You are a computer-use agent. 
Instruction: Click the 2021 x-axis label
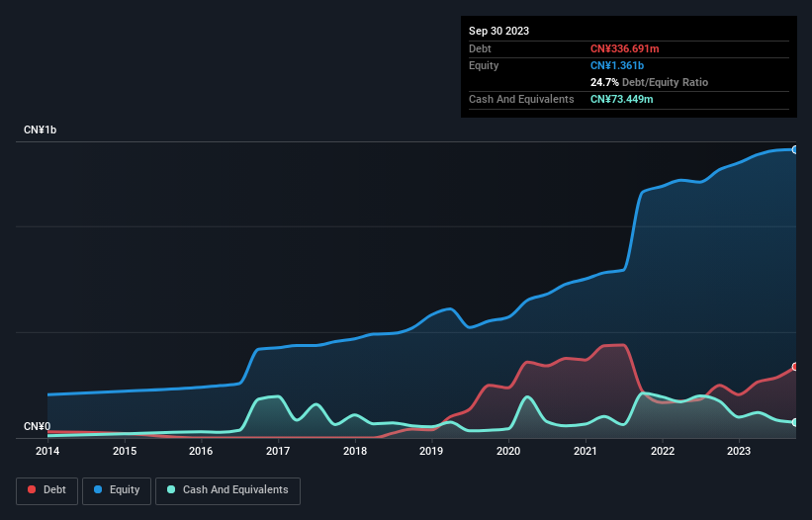pos(586,451)
